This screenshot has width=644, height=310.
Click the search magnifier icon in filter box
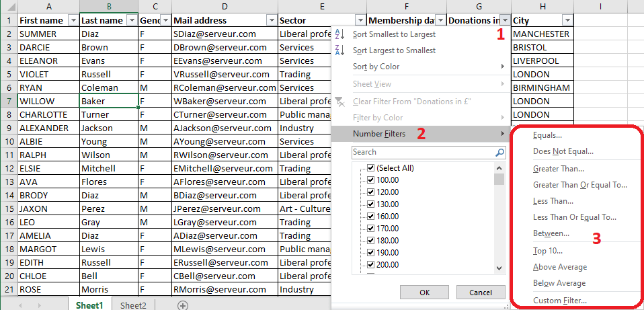(x=499, y=153)
